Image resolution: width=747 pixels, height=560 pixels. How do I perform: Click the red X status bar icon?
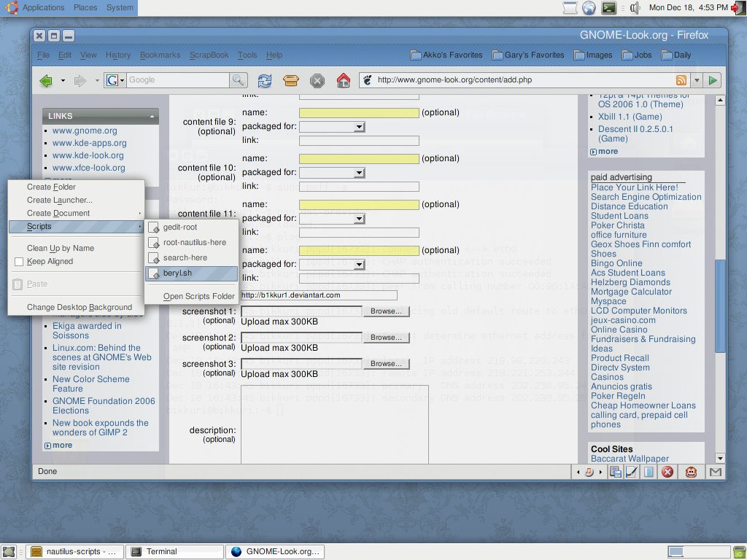click(x=668, y=472)
